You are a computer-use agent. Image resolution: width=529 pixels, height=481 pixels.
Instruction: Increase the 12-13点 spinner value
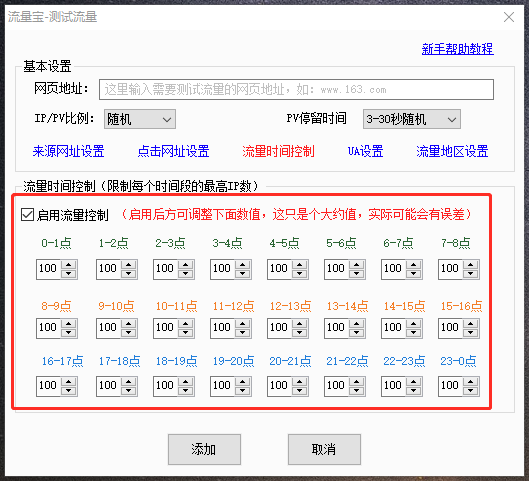(x=300, y=324)
